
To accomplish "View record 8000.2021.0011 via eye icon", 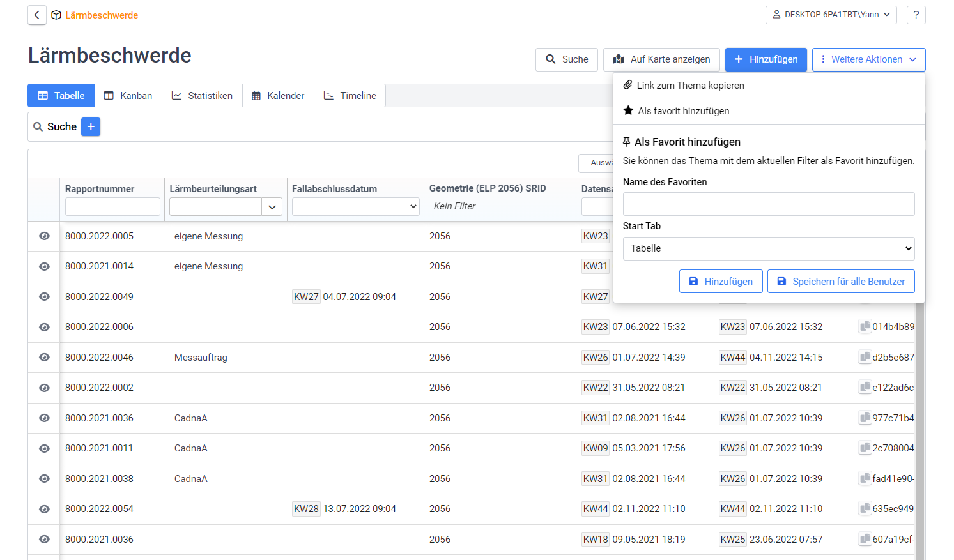I will click(44, 448).
